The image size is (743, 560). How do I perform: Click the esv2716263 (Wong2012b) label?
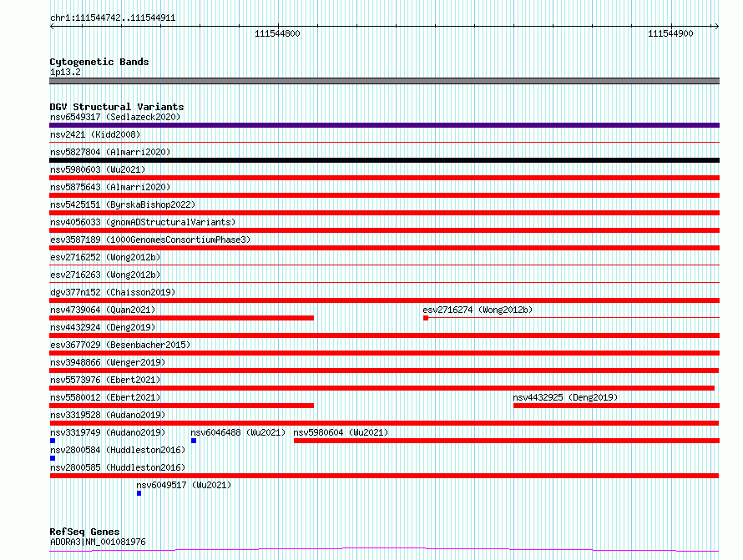click(x=105, y=275)
